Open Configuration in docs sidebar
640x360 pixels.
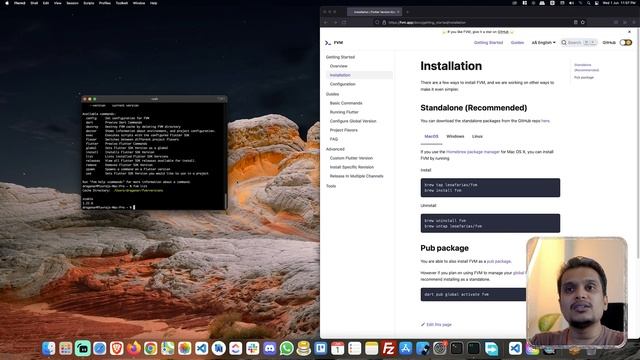(x=342, y=84)
